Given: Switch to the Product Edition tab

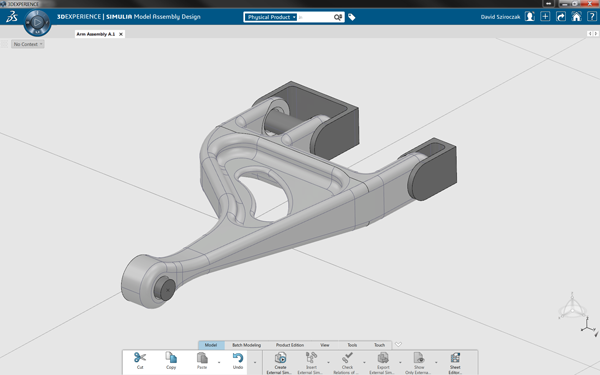Looking at the screenshot, I should pos(290,345).
